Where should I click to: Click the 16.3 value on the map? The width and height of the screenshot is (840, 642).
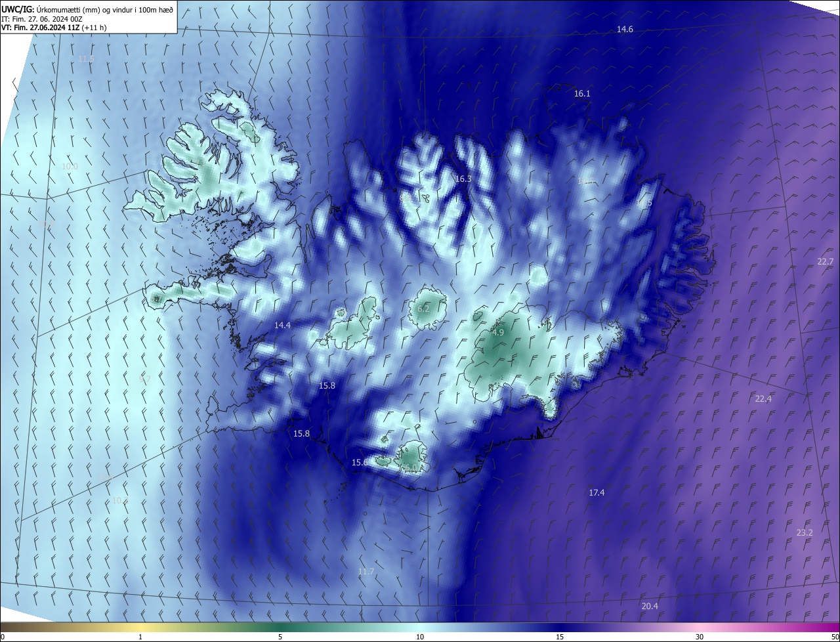[463, 179]
